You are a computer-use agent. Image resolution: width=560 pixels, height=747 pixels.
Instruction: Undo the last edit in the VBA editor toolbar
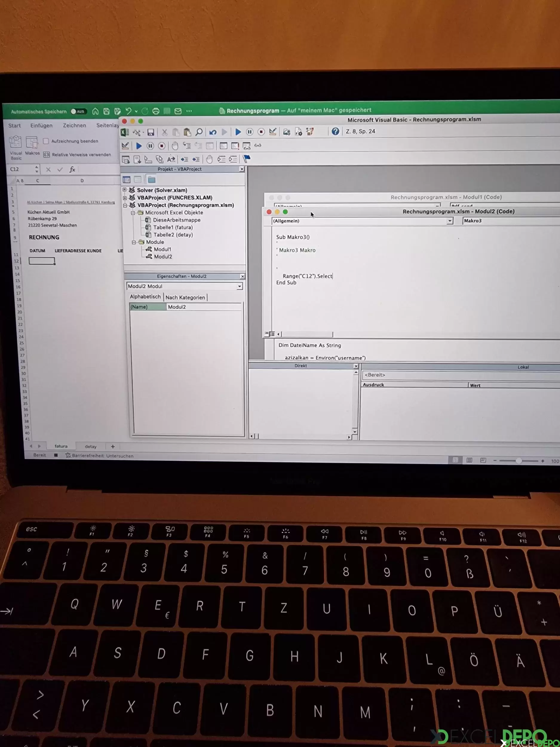[x=213, y=132]
